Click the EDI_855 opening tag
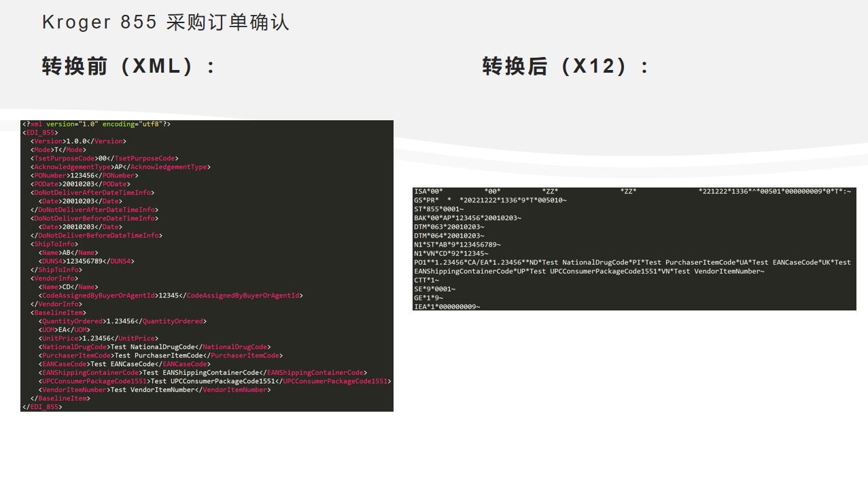This screenshot has height=483, width=868. click(39, 132)
